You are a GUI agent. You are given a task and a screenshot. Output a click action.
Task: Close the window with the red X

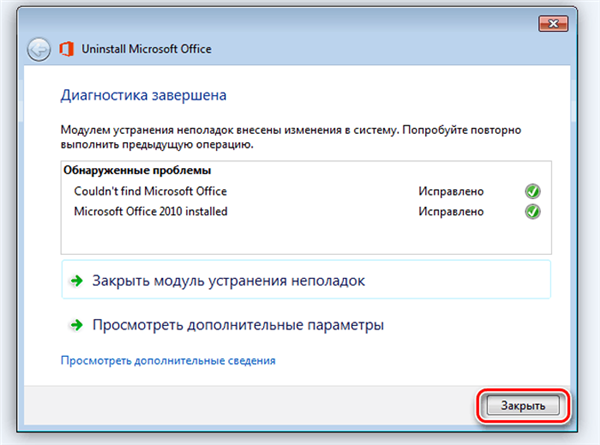coord(553,24)
